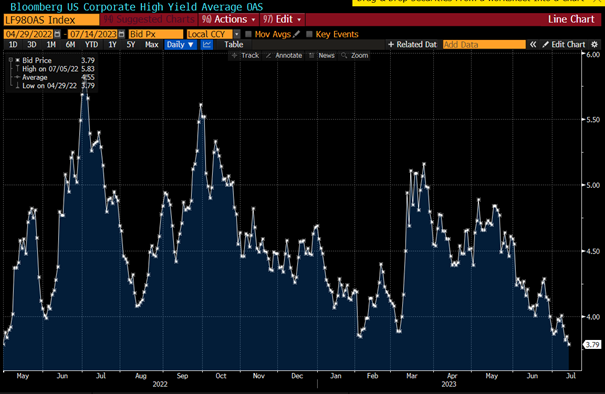Select the 1D time range
This screenshot has width=605, height=394.
pos(13,45)
